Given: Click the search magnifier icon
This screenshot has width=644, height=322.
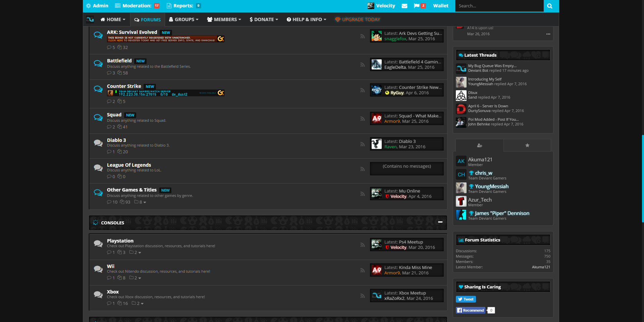Looking at the screenshot, I should (x=550, y=6).
